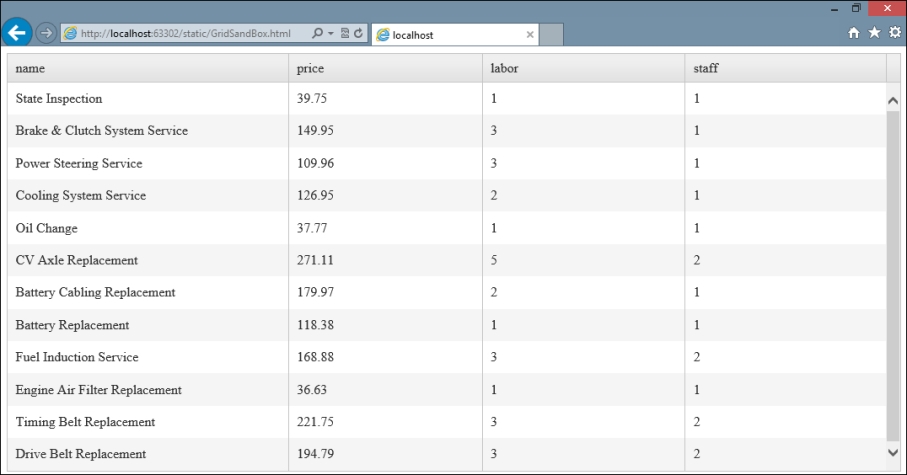Click the Internet Explorer page icon in address bar
Image resolution: width=907 pixels, height=475 pixels.
(x=70, y=34)
